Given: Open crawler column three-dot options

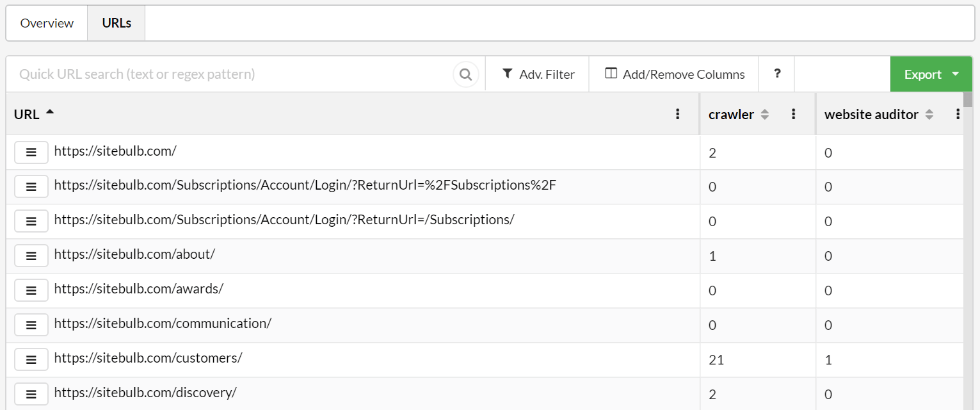Looking at the screenshot, I should coord(794,114).
